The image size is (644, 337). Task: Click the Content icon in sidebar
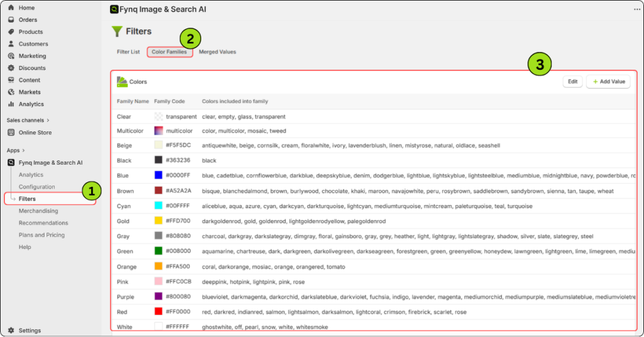pyautogui.click(x=11, y=80)
